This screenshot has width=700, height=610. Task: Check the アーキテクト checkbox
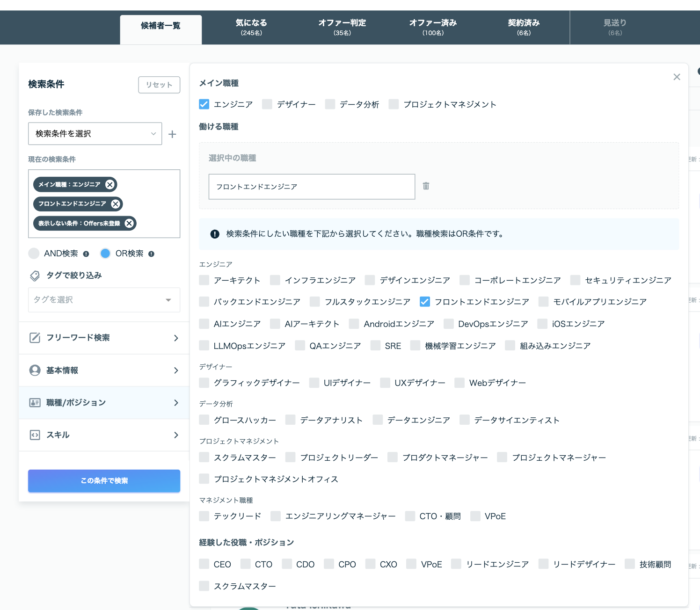(x=204, y=280)
